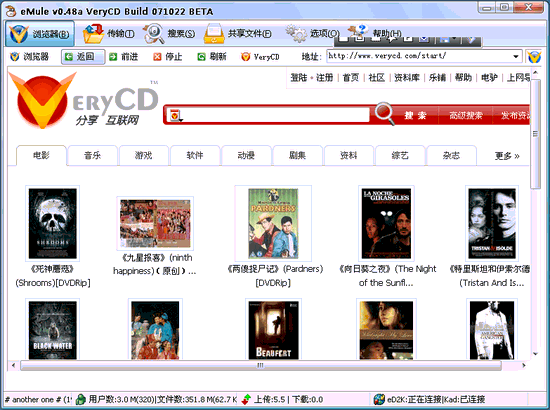Screen dimensions: 550x410
Task: Open Options (选项) gear toolbar button
Action: pyautogui.click(x=312, y=34)
